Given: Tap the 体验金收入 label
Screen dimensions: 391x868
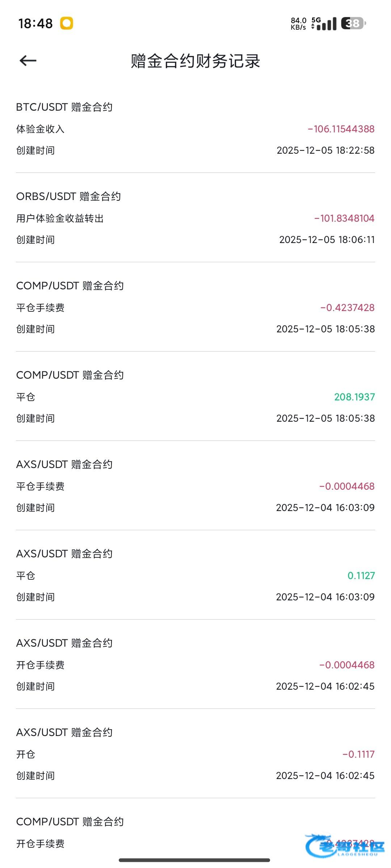Looking at the screenshot, I should (x=41, y=129).
